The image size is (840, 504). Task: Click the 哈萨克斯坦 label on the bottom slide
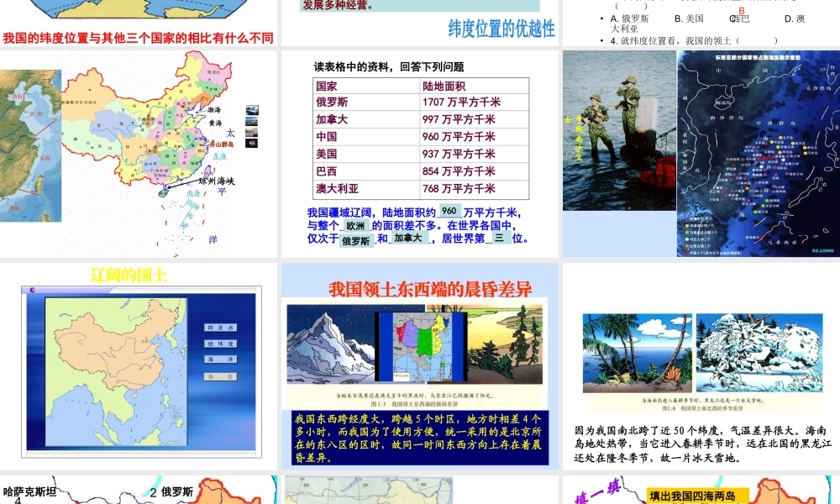point(29,491)
